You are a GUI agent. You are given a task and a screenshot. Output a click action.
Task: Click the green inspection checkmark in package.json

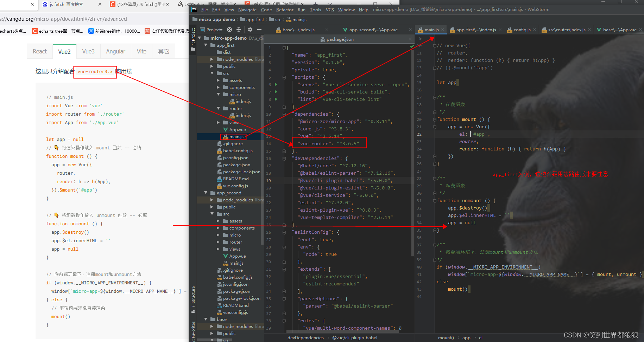412,46
